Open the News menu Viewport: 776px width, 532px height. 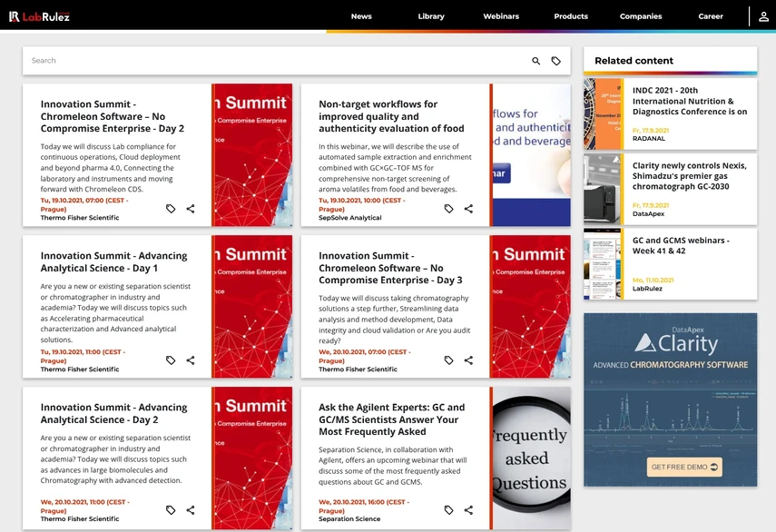[361, 16]
